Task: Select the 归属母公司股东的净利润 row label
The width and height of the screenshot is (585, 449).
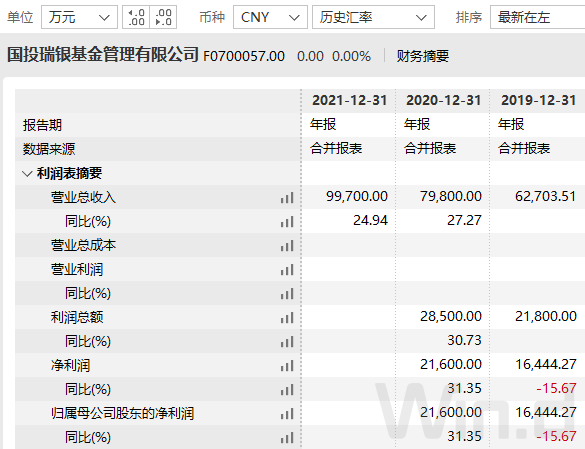Action: click(122, 413)
